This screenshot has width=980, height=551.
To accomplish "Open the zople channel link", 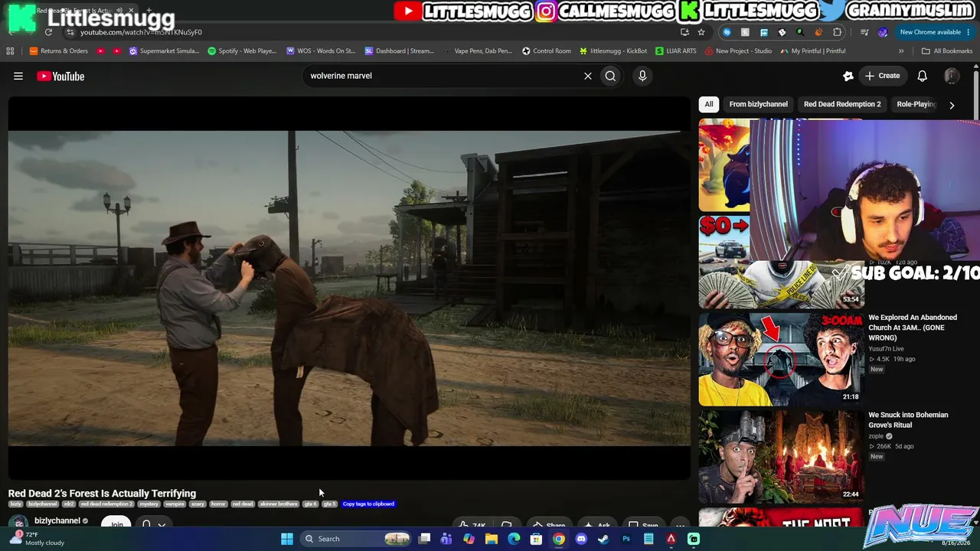I will (x=876, y=436).
